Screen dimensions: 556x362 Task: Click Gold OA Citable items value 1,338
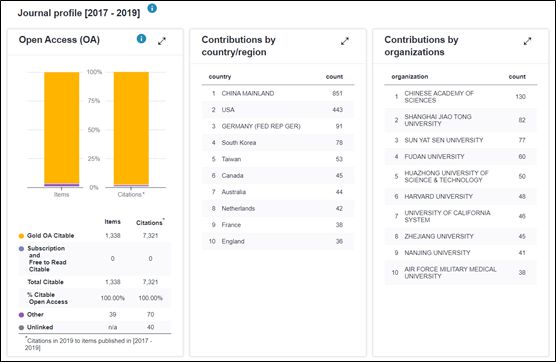pos(113,236)
